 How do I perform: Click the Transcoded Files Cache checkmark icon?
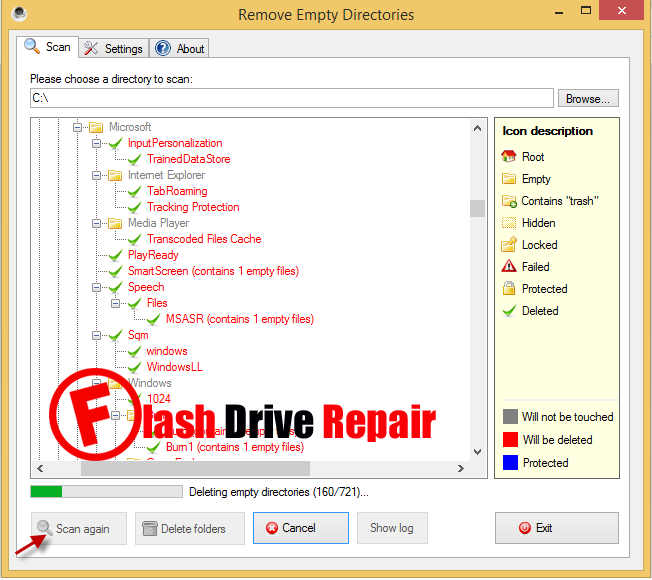point(134,239)
